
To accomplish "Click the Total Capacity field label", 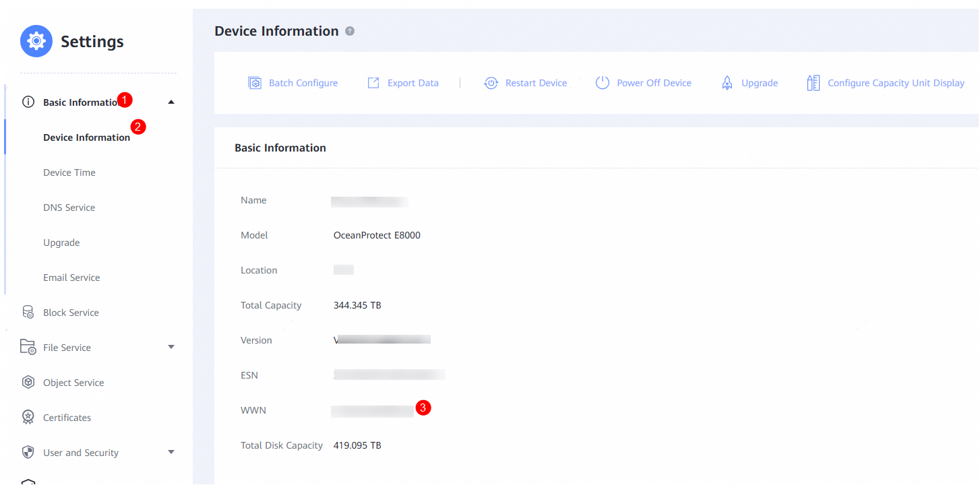I will pyautogui.click(x=271, y=305).
